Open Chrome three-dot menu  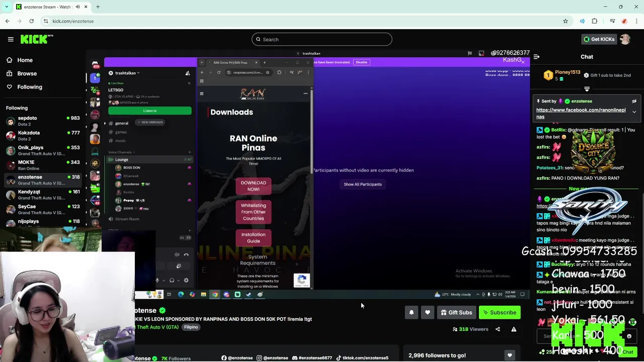click(637, 21)
